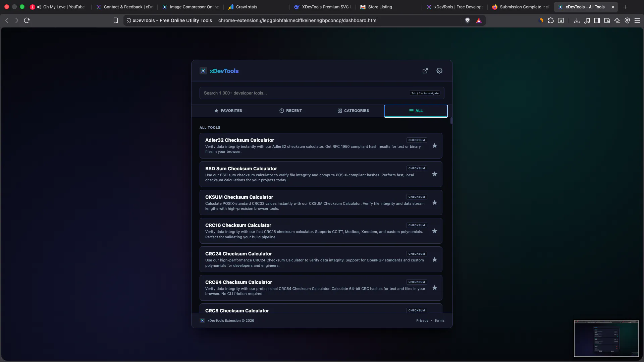
Task: Click the xDevTools Extension © 2026 footer text
Action: [230, 321]
